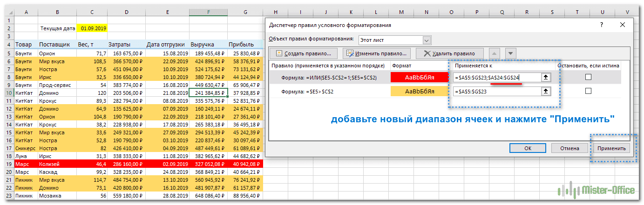This screenshot has width=644, height=205.
Task: Select column F header
Action: [x=208, y=12]
